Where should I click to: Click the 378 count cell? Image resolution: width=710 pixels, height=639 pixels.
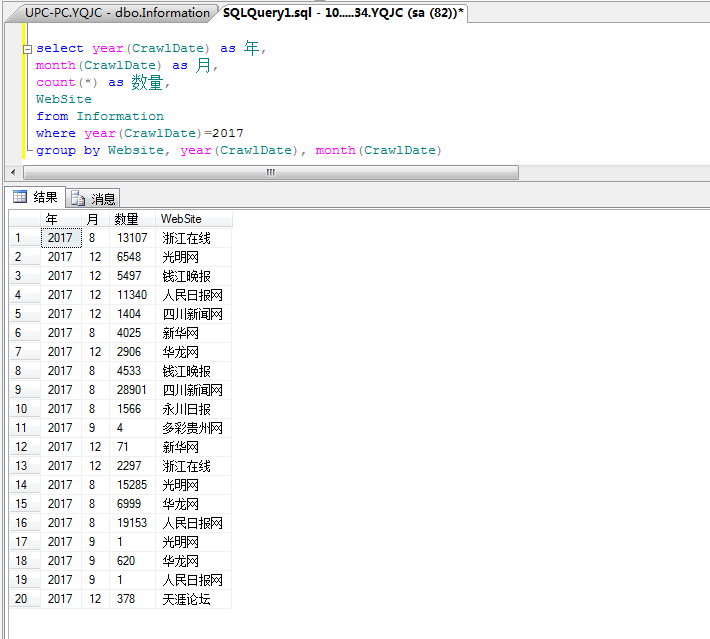(x=132, y=599)
